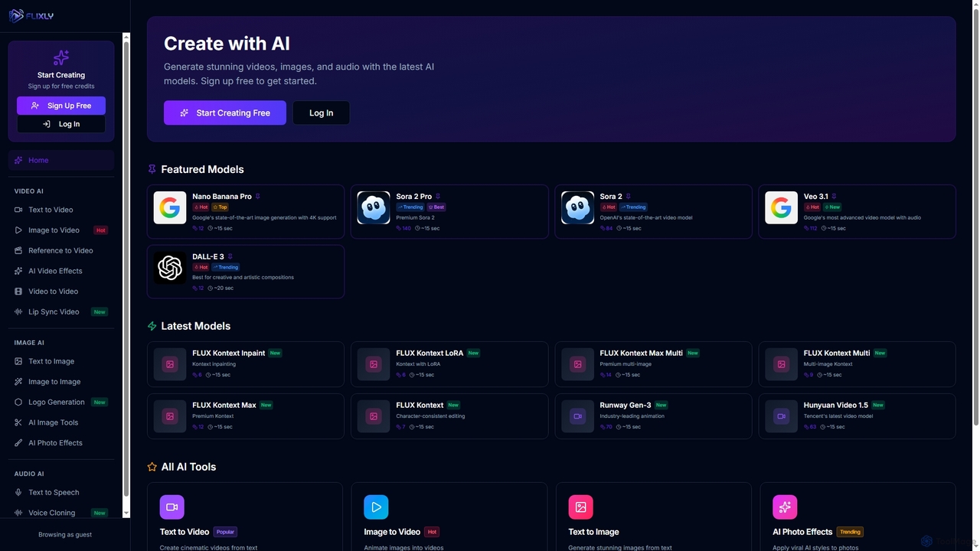Click the Veo 3.1 Google logo
This screenshot has width=980, height=551.
[x=781, y=207]
